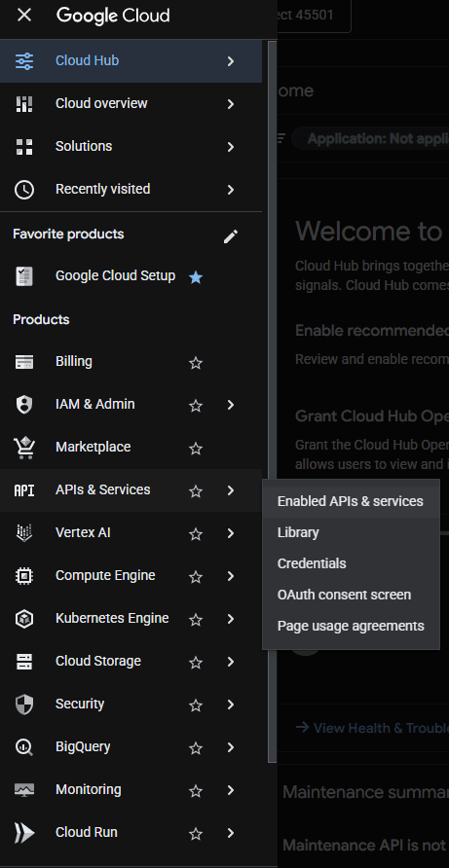This screenshot has width=449, height=868.
Task: Expand the Cloud overview submenu chevron
Action: click(231, 104)
